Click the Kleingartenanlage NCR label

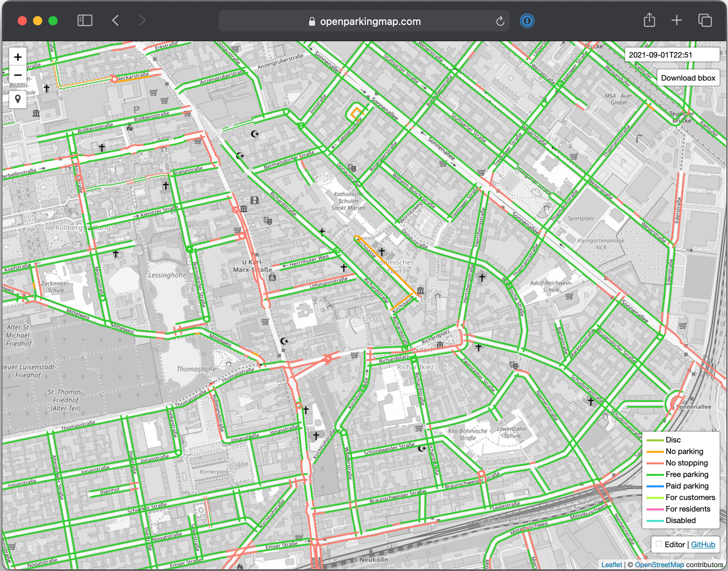click(601, 244)
